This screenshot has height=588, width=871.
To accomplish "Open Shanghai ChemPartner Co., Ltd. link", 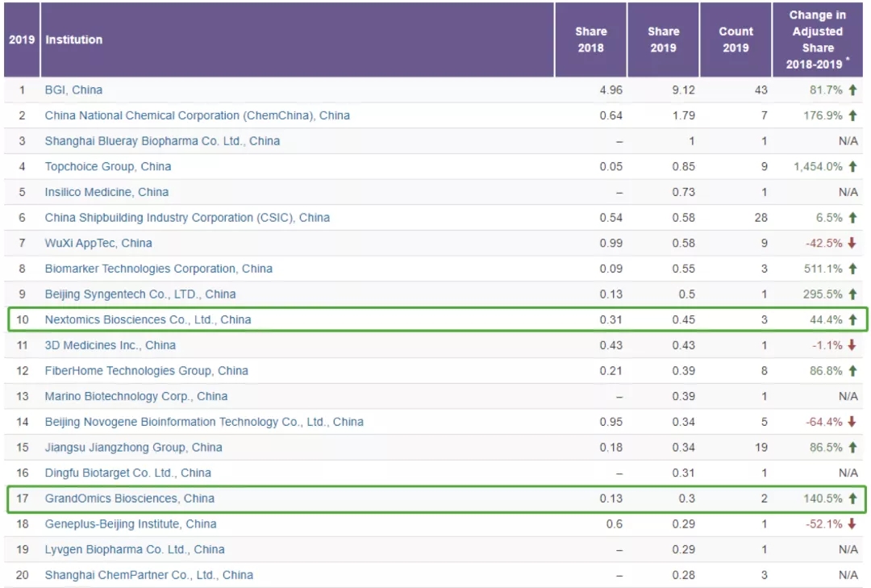I will click(149, 576).
